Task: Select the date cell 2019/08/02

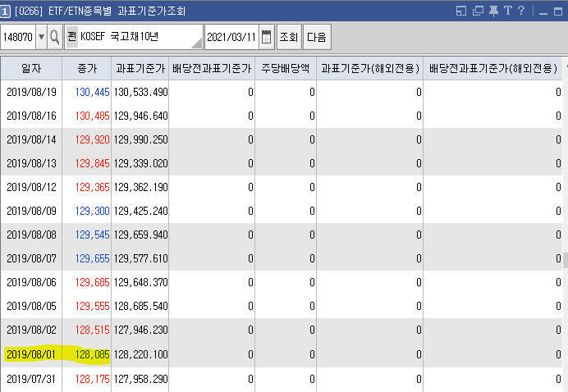Action: click(x=31, y=330)
